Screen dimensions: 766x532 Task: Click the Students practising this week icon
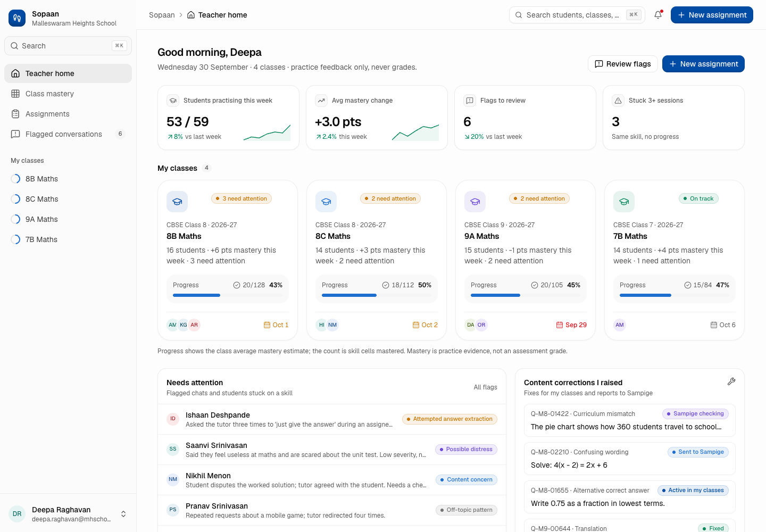[173, 101]
